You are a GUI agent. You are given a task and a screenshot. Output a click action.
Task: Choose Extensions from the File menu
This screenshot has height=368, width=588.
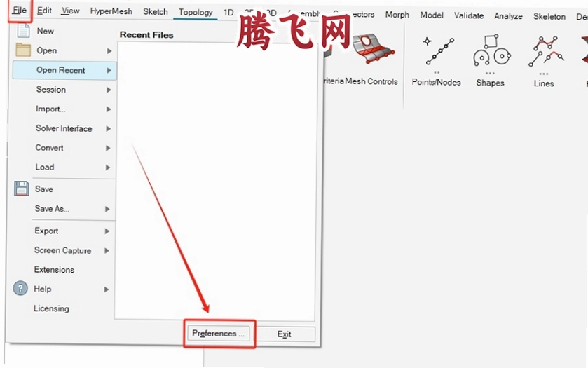[x=54, y=270]
